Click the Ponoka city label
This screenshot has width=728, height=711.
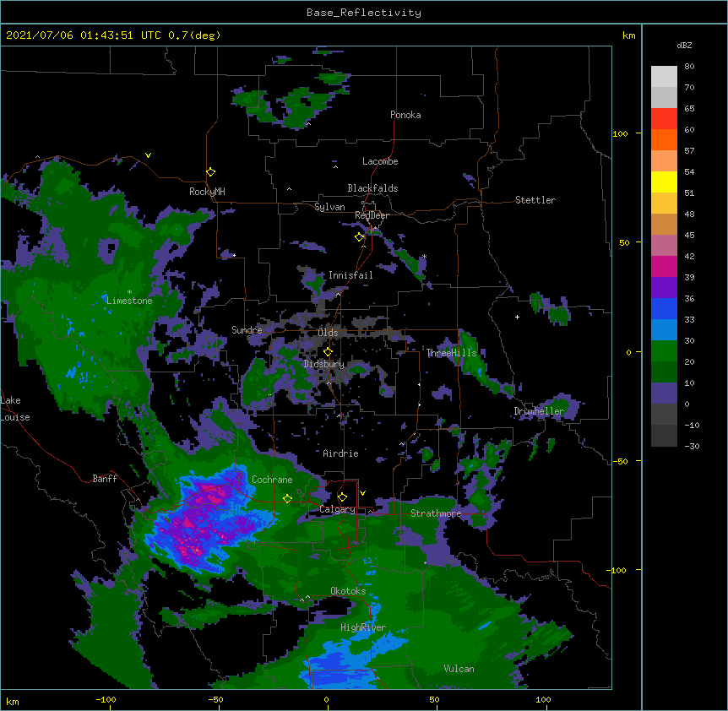(x=405, y=115)
